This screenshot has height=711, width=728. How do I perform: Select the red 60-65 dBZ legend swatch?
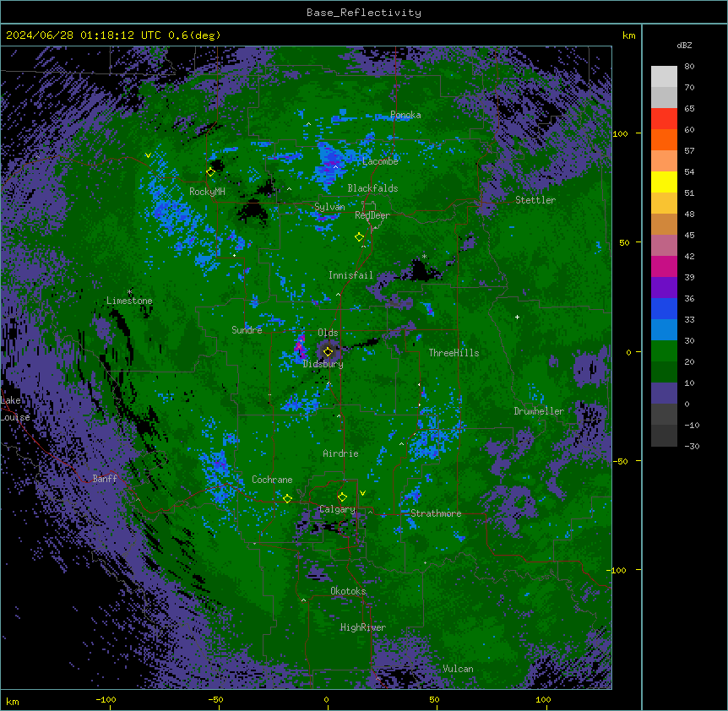(664, 118)
